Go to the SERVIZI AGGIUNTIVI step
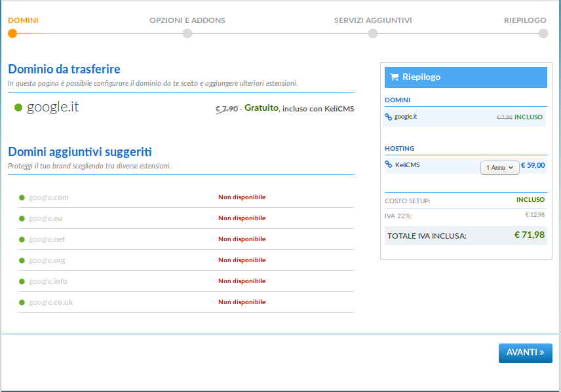 pos(373,20)
